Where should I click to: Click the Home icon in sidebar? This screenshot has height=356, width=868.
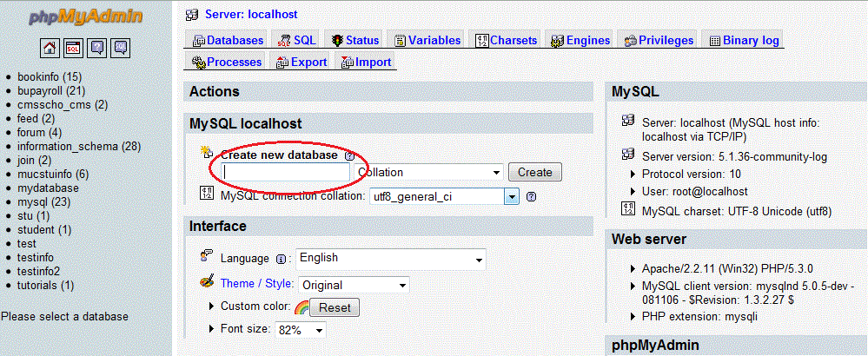point(50,48)
